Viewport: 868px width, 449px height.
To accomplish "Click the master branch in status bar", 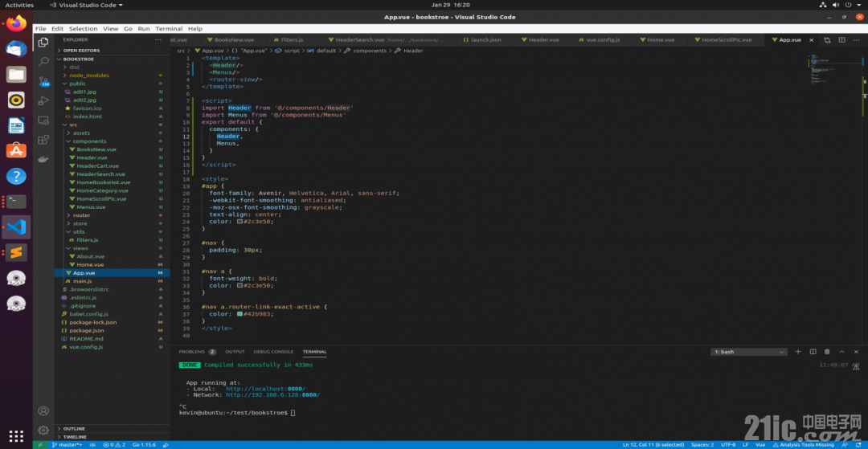I will tap(67, 444).
